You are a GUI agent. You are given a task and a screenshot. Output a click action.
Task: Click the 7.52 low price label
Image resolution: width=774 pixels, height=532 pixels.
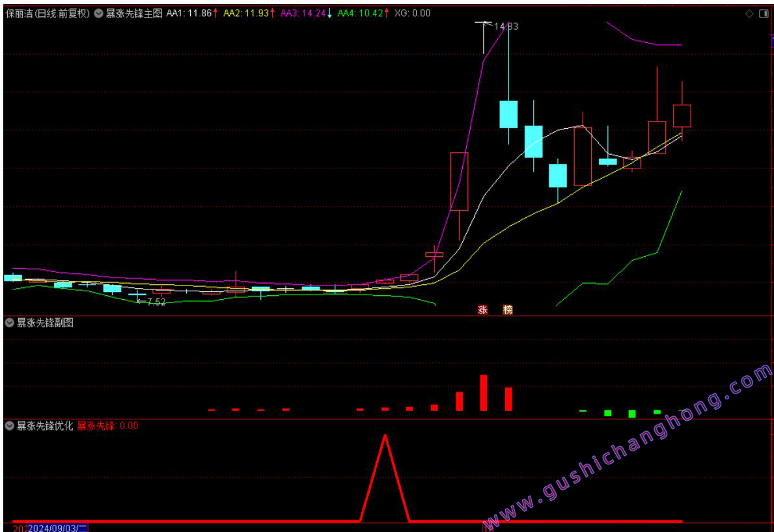point(156,302)
